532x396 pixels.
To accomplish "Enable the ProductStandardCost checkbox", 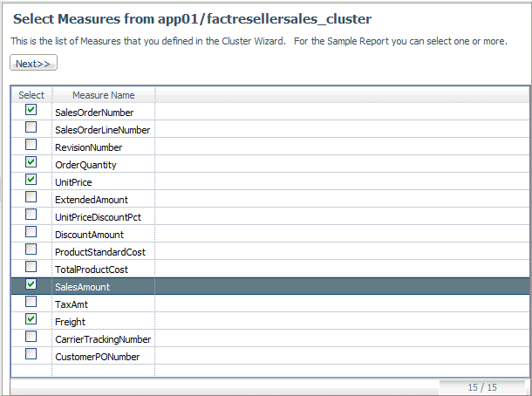I will point(31,249).
